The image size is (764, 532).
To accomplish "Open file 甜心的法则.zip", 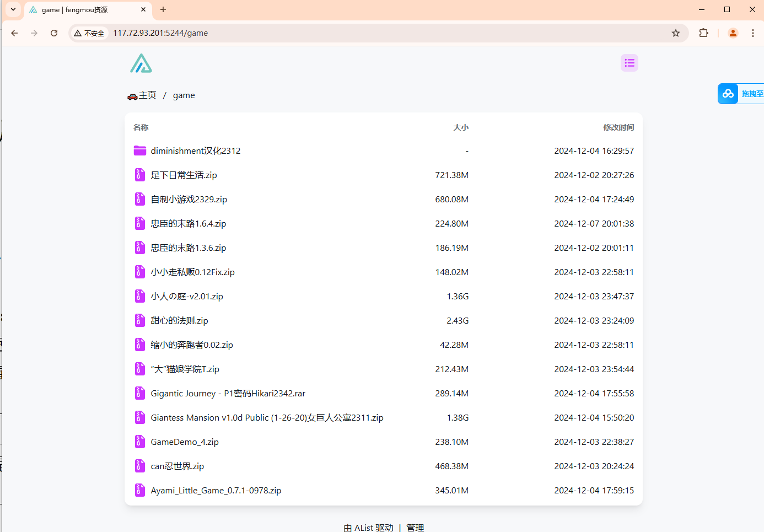I will point(180,320).
